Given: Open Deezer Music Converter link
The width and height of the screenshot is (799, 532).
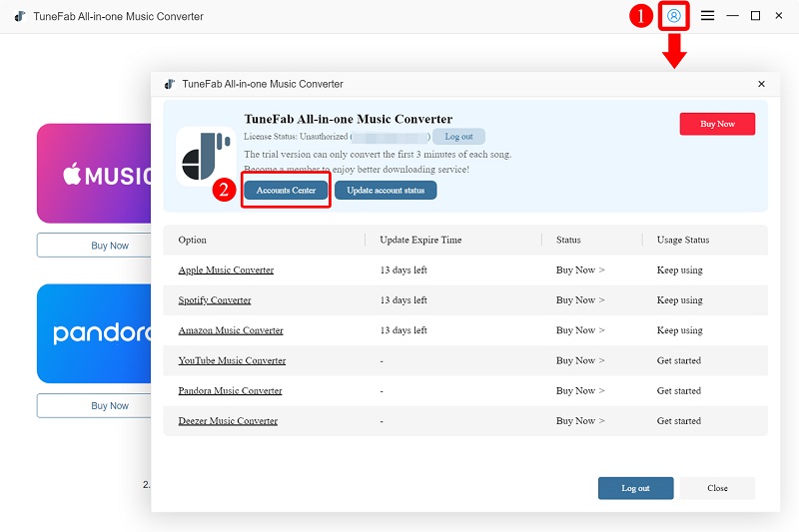Looking at the screenshot, I should coord(228,421).
